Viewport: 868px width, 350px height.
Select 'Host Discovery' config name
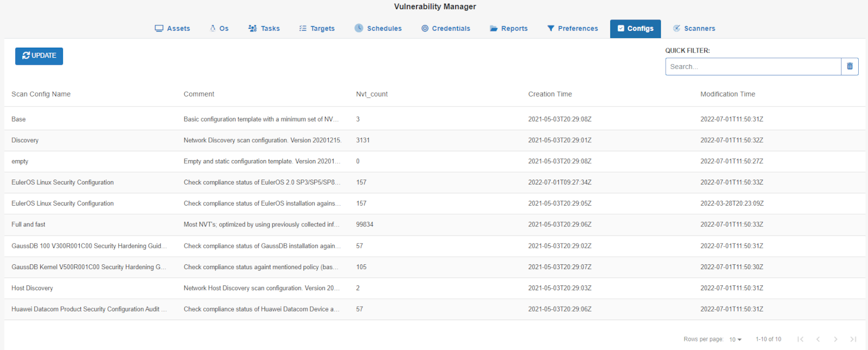point(32,288)
